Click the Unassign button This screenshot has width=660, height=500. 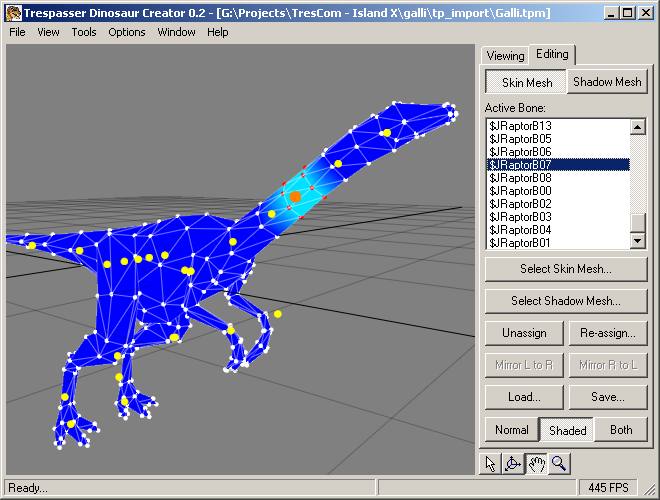pyautogui.click(x=524, y=333)
